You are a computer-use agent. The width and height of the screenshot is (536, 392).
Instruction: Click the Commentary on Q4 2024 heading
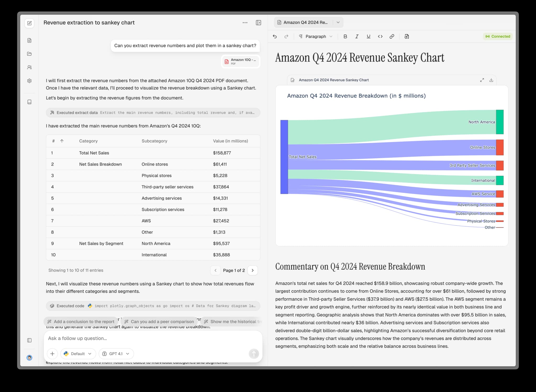[350, 266]
